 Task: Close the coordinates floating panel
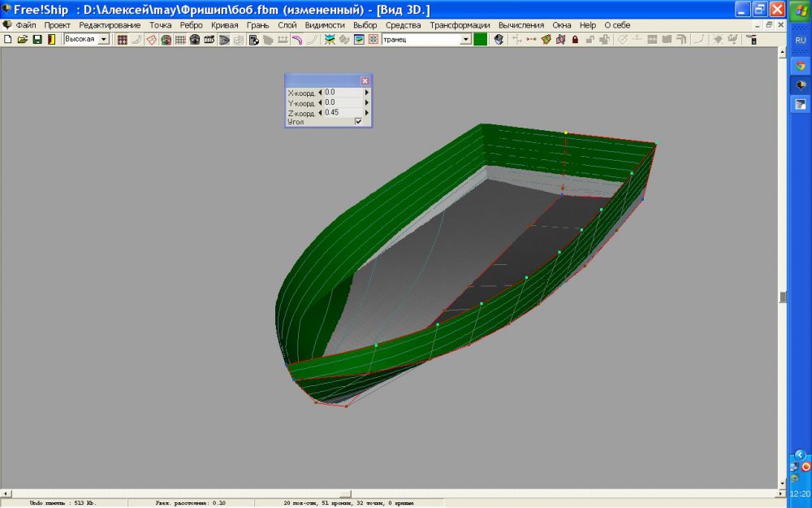click(365, 80)
